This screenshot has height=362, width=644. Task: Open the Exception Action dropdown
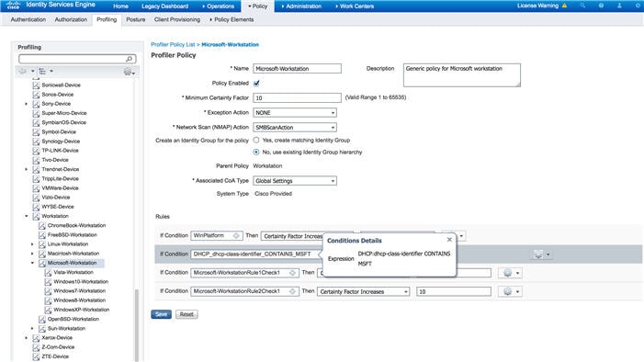pos(295,113)
